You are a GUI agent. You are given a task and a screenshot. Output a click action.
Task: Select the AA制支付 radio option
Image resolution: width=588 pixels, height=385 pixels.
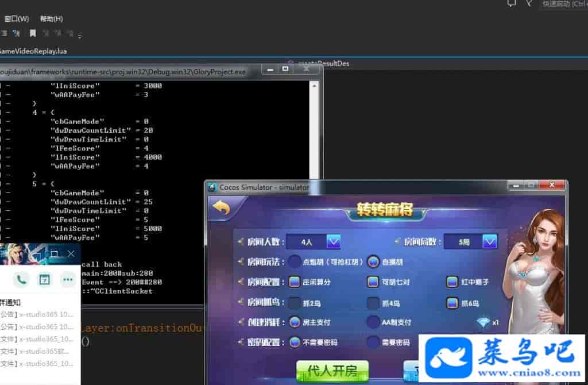[x=373, y=322]
